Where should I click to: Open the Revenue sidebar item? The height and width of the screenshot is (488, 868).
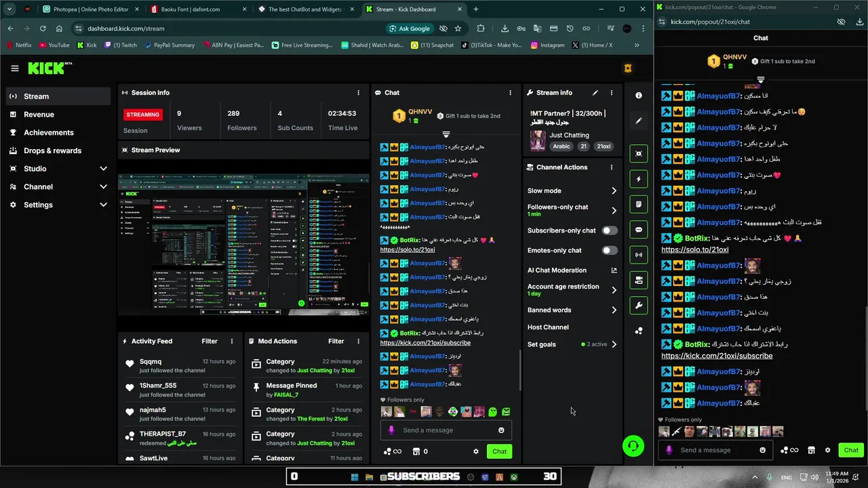[58, 115]
